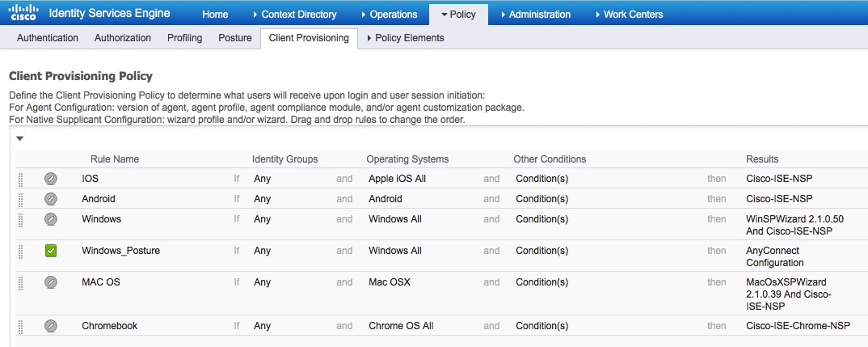
Task: Open the Policy menu
Action: pos(458,15)
